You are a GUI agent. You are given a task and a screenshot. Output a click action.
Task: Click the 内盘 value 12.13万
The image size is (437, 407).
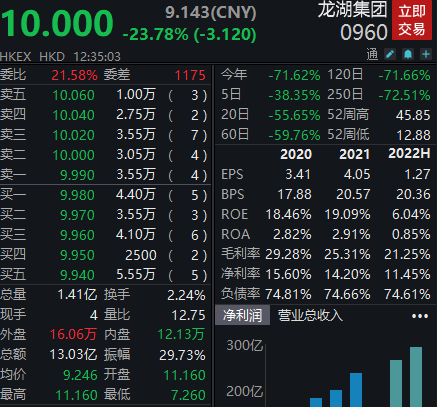pyautogui.click(x=181, y=334)
